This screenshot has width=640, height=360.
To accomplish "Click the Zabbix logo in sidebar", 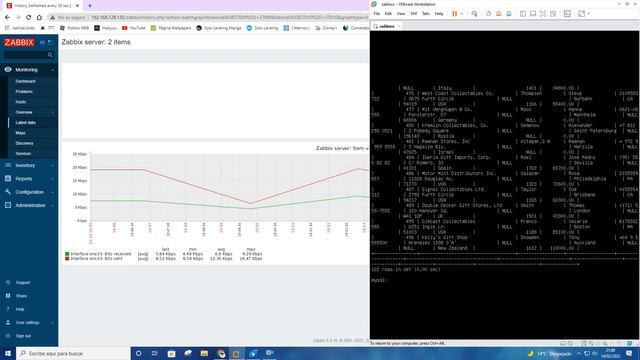I will click(x=19, y=42).
